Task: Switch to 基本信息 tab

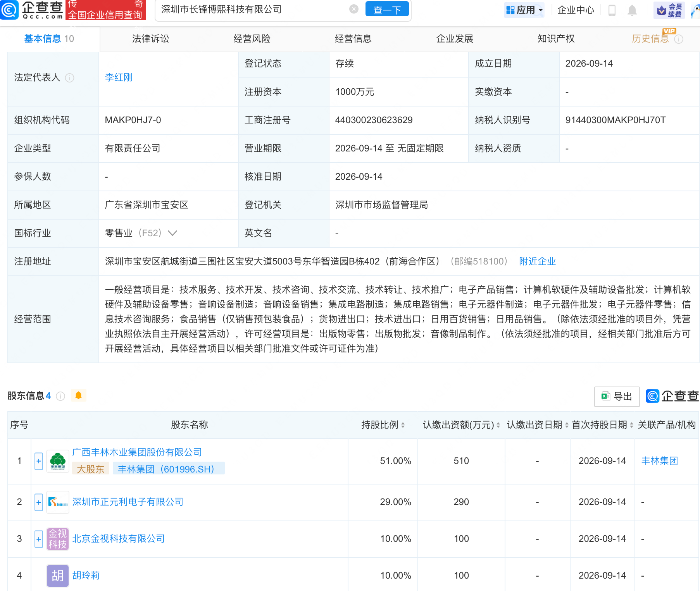Action: 49,39
